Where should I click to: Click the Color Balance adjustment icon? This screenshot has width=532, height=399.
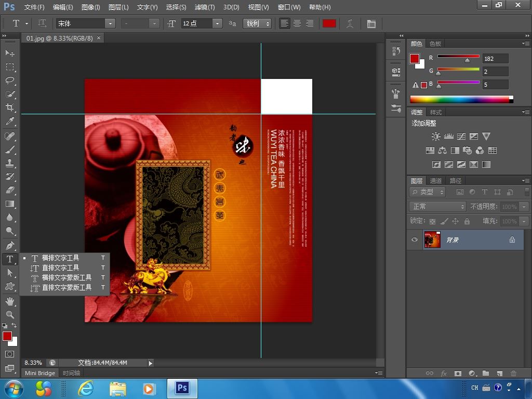click(x=442, y=150)
